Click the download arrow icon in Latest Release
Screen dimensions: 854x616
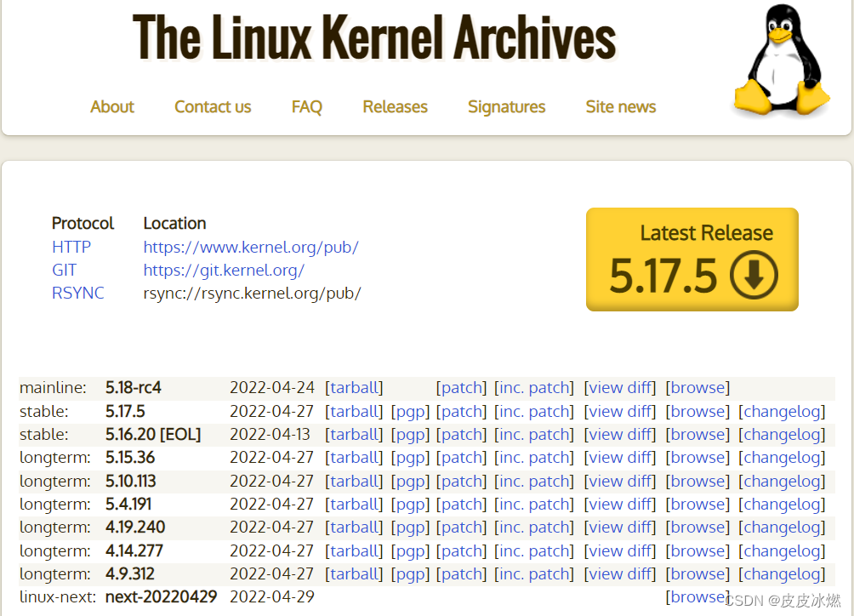pos(754,275)
